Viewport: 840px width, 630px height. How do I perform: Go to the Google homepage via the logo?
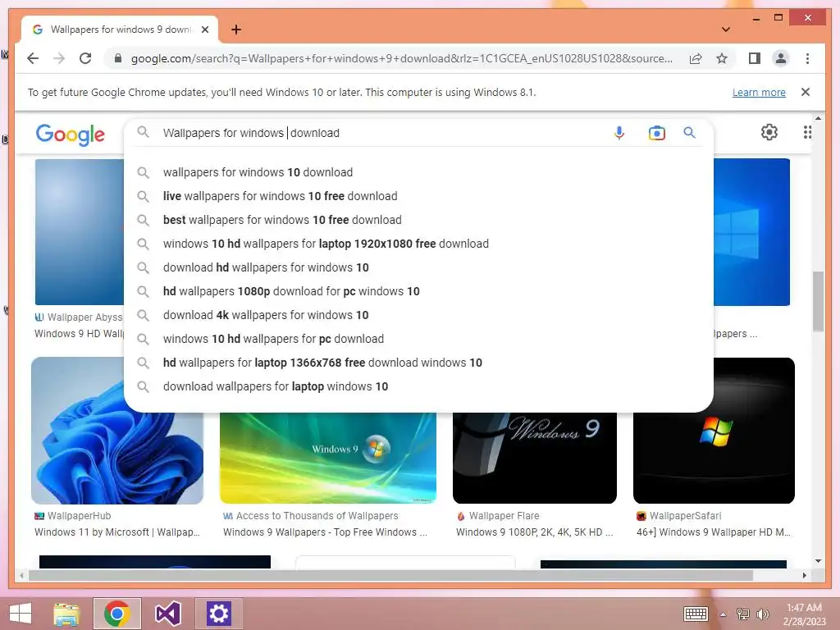[71, 135]
